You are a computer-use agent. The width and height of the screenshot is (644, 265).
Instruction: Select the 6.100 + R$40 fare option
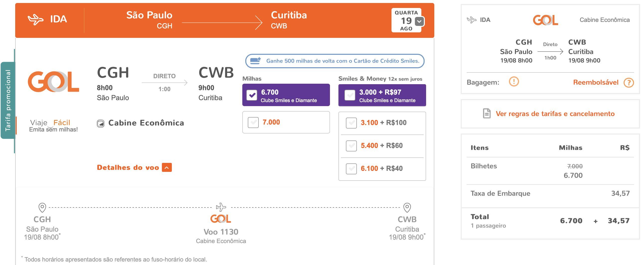point(351,169)
